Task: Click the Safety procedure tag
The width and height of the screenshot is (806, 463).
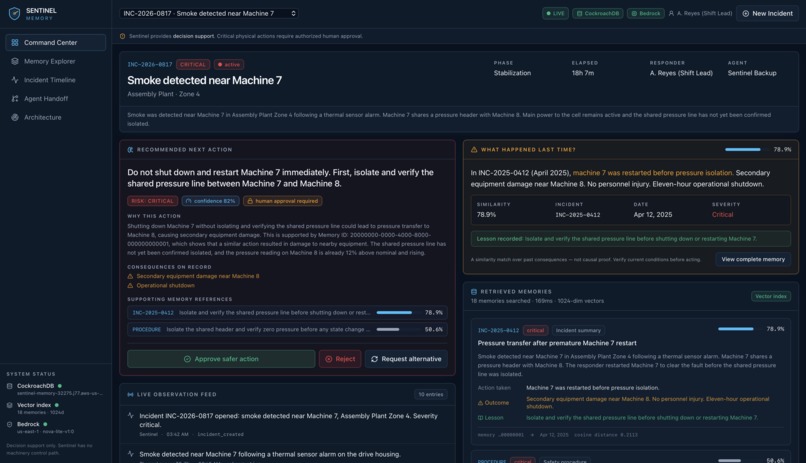Action: 564,461
